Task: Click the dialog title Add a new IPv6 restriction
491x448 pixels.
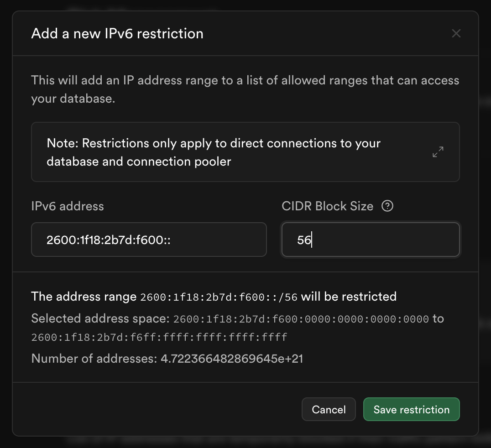Action: coord(117,33)
